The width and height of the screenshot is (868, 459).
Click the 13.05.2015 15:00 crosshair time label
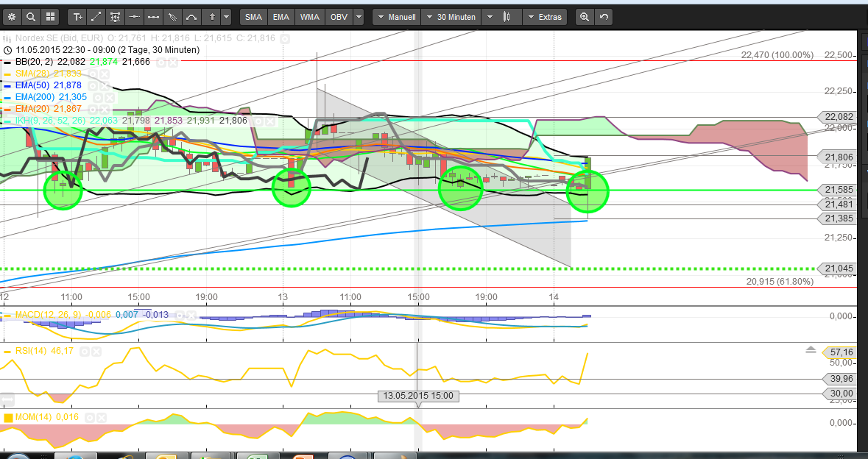click(418, 396)
